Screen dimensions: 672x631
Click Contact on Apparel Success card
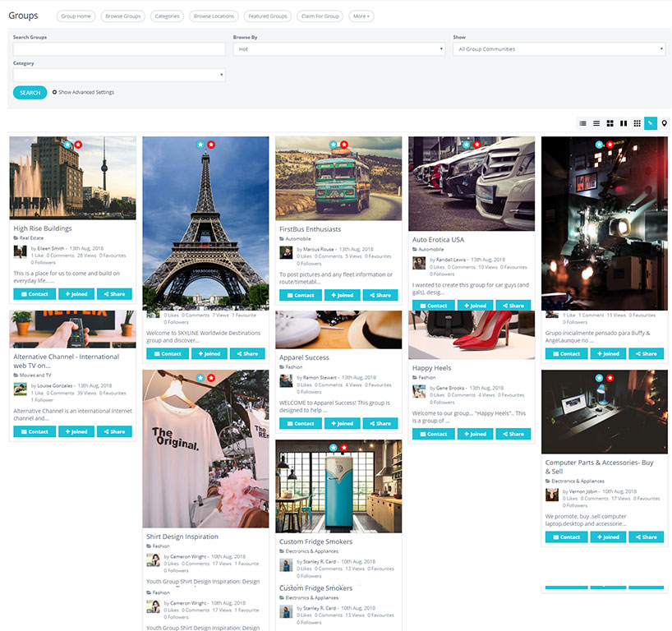(301, 423)
